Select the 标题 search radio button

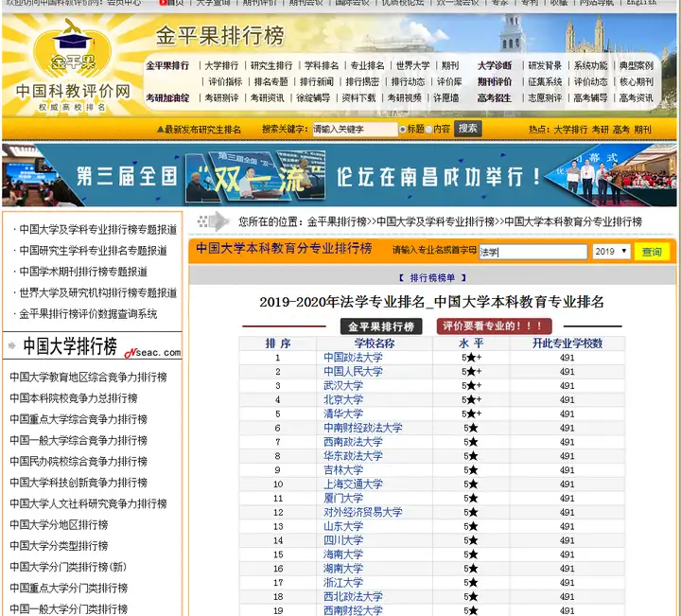coord(403,129)
